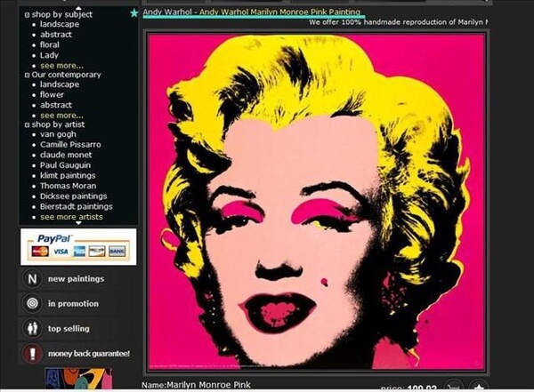Collapse the 'shop by artist' section
The image size is (534, 392).
pos(27,125)
